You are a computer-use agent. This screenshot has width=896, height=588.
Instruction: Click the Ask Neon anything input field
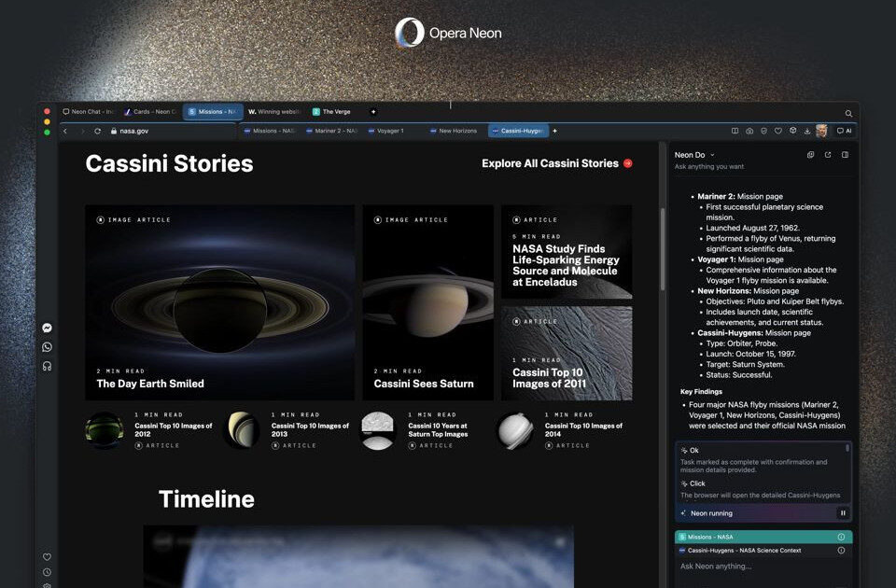756,567
